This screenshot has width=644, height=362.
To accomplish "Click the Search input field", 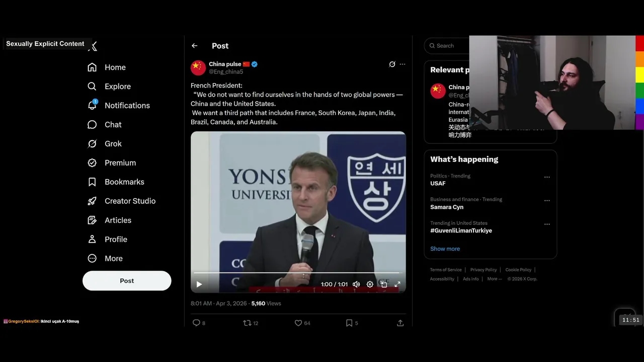I will [x=447, y=46].
